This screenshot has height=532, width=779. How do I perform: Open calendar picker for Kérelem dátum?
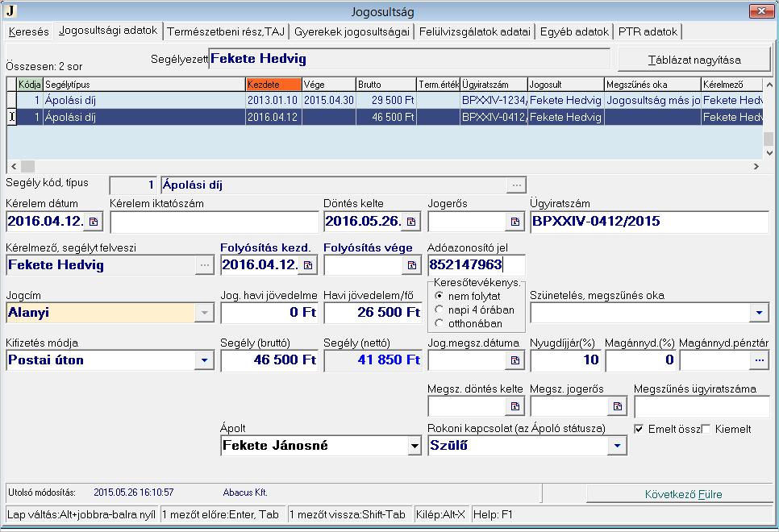coord(94,222)
